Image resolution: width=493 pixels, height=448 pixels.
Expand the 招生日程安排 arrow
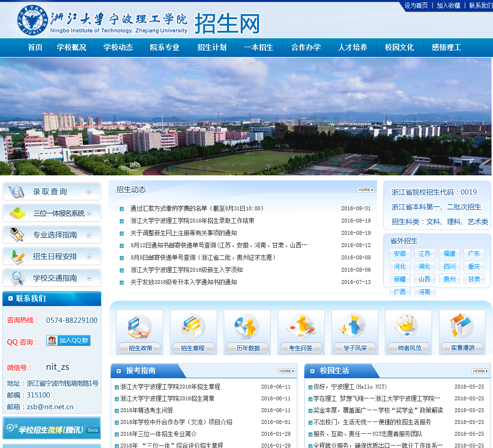[89, 257]
